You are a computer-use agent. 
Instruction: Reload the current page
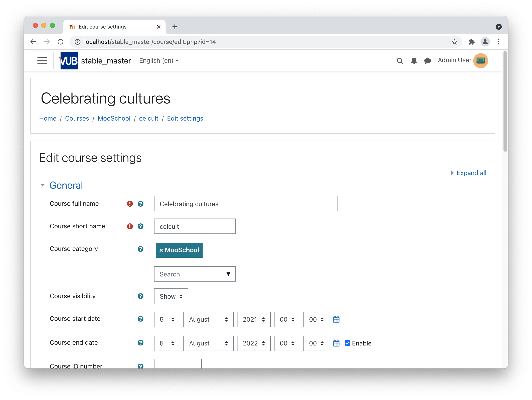coord(61,42)
